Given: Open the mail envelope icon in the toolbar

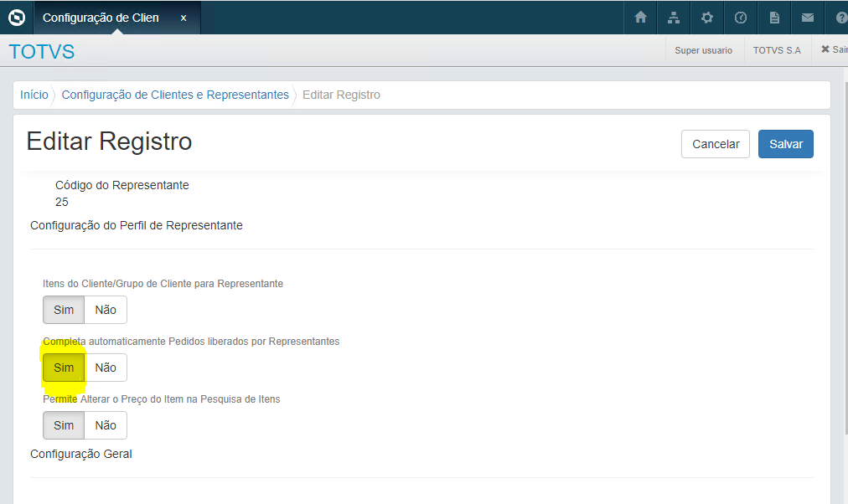Looking at the screenshot, I should click(x=808, y=17).
